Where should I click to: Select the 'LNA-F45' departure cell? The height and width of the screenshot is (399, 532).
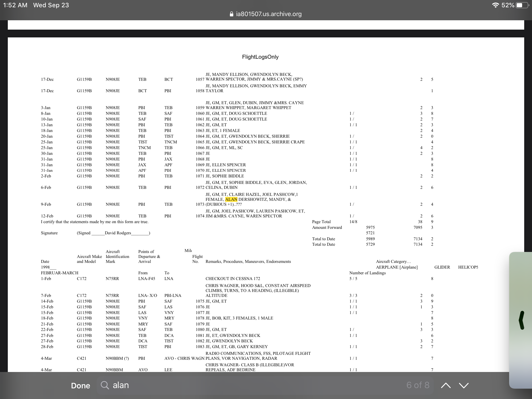pos(147,279)
